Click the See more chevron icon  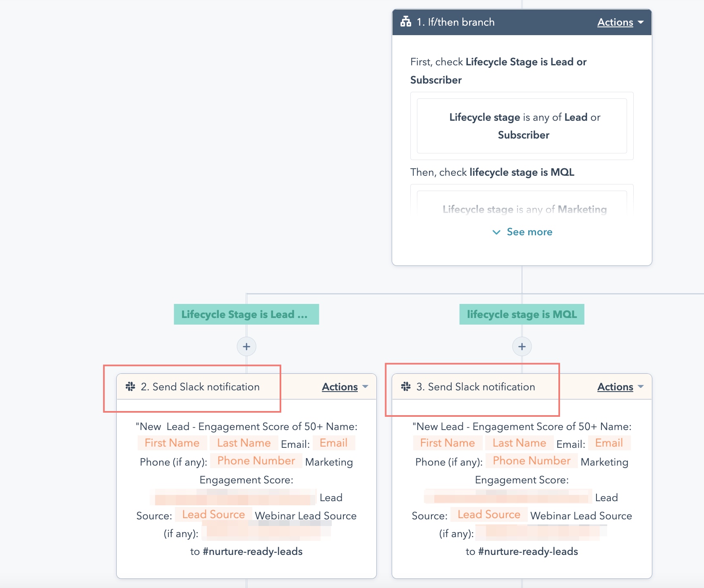click(x=496, y=232)
